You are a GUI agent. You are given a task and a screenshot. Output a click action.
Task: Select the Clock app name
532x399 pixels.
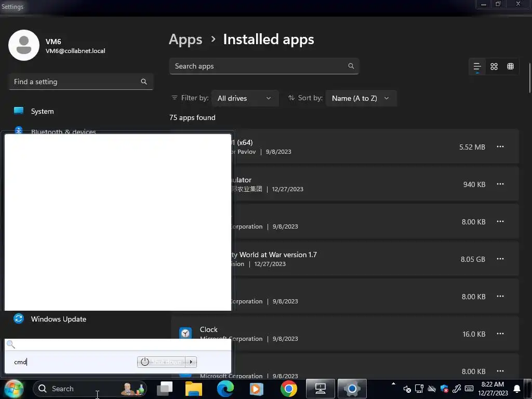coord(209,330)
